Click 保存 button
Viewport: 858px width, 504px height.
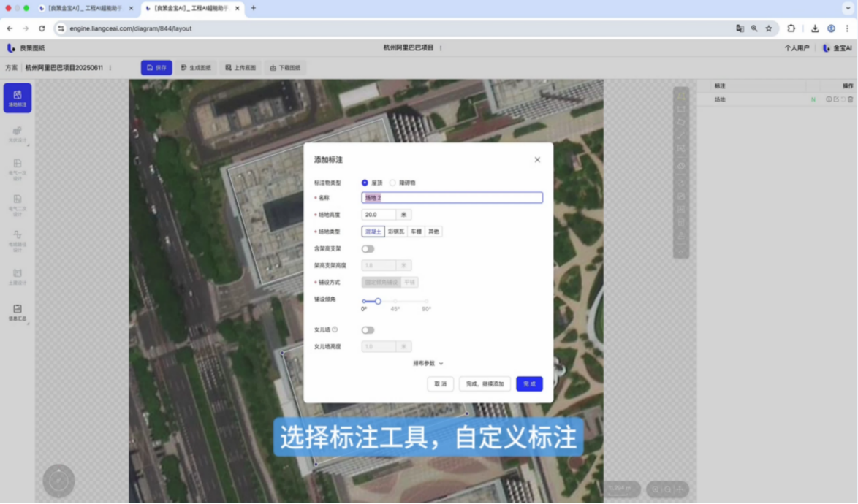(156, 68)
